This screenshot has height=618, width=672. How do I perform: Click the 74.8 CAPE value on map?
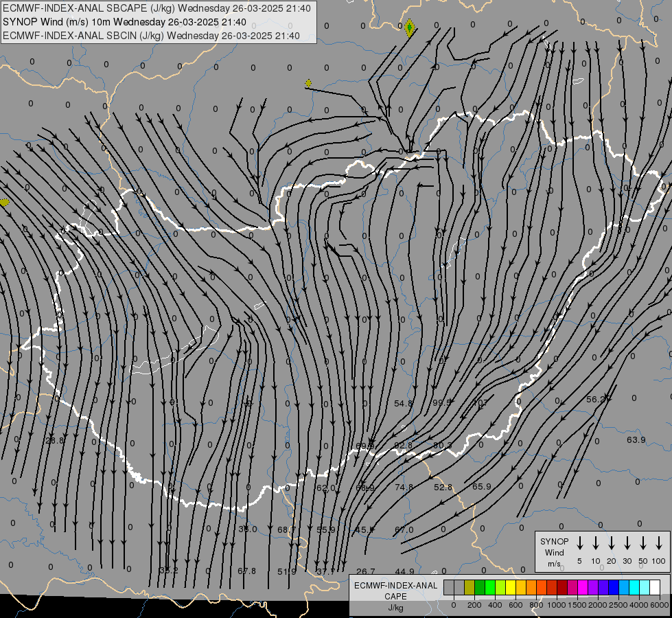tap(404, 488)
